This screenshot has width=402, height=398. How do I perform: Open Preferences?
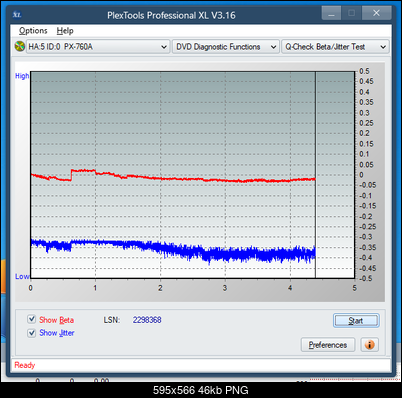tap(328, 345)
